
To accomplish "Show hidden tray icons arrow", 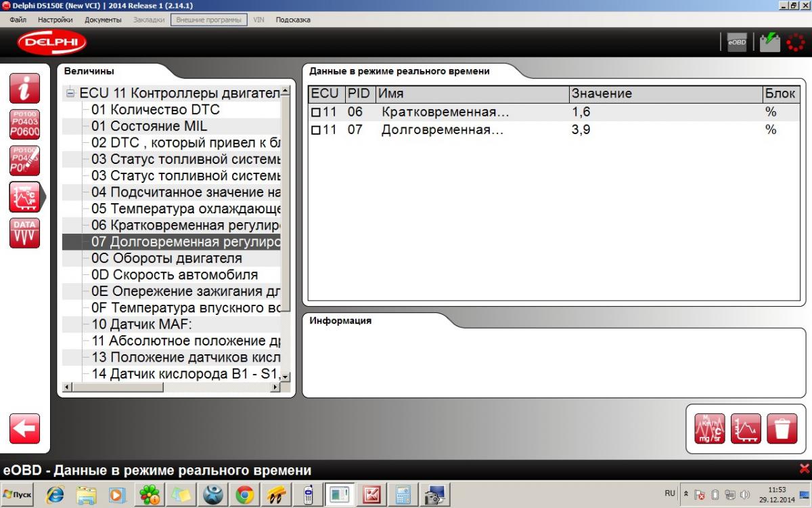I will (x=687, y=495).
